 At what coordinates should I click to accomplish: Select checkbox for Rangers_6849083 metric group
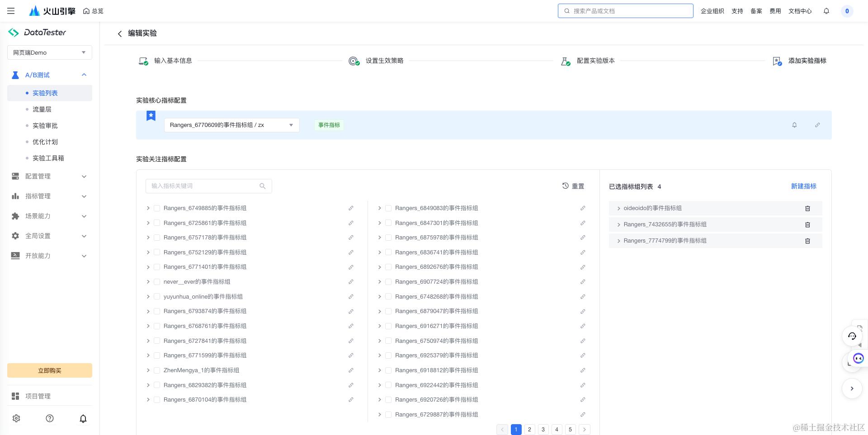[388, 208]
